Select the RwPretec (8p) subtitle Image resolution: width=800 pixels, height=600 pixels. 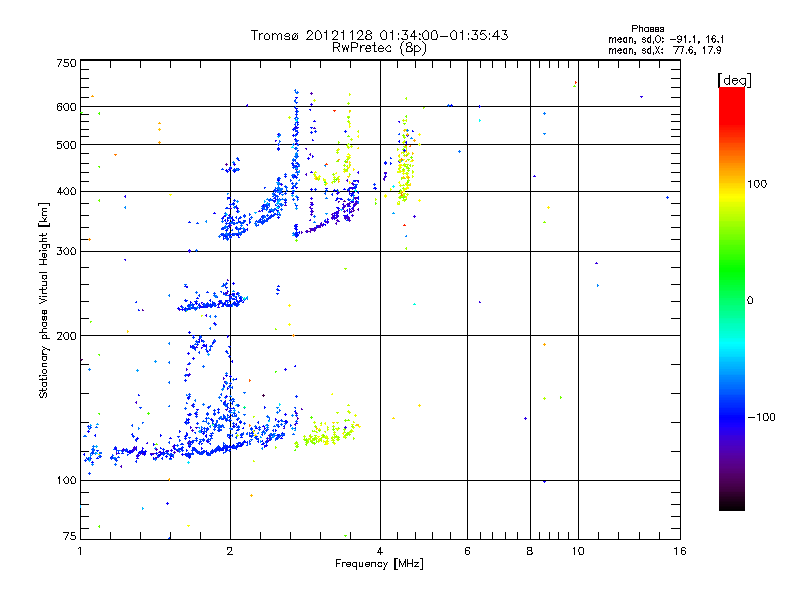(x=379, y=48)
